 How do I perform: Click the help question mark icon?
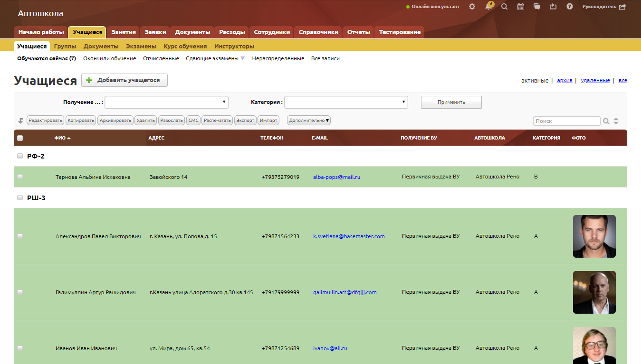pyautogui.click(x=570, y=7)
